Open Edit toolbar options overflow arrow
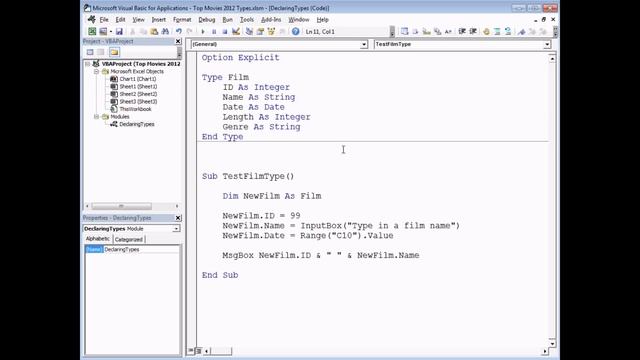 tap(555, 32)
